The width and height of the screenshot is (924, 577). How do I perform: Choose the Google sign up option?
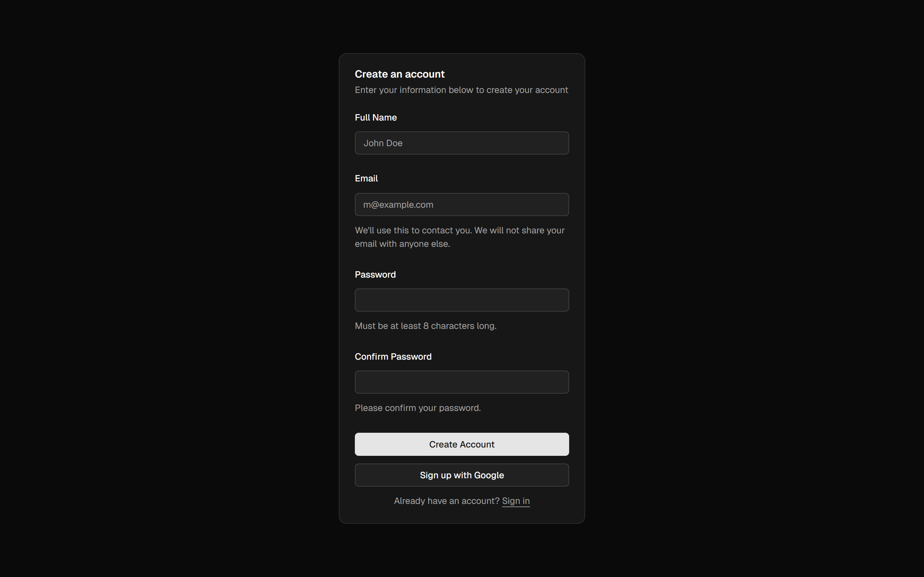pyautogui.click(x=462, y=475)
